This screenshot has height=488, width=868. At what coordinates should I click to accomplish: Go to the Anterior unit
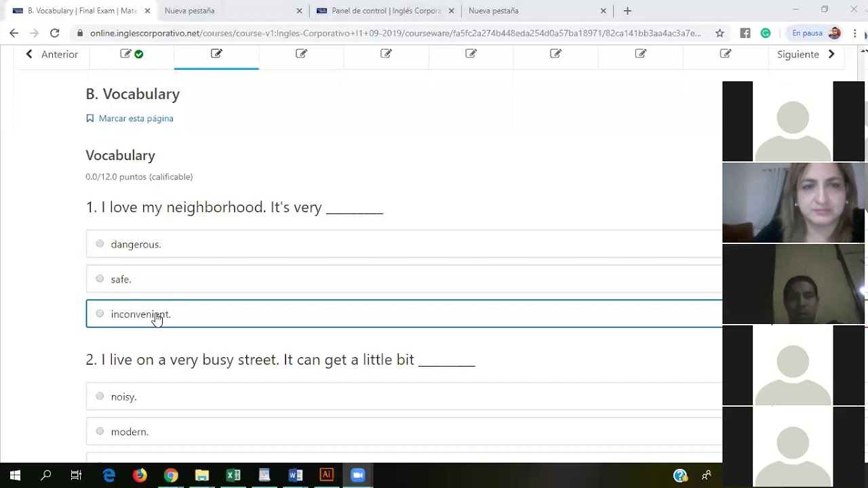(x=52, y=54)
